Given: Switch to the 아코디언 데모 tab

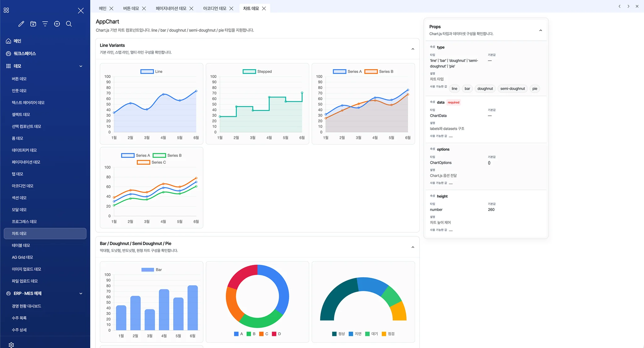Looking at the screenshot, I should [214, 8].
